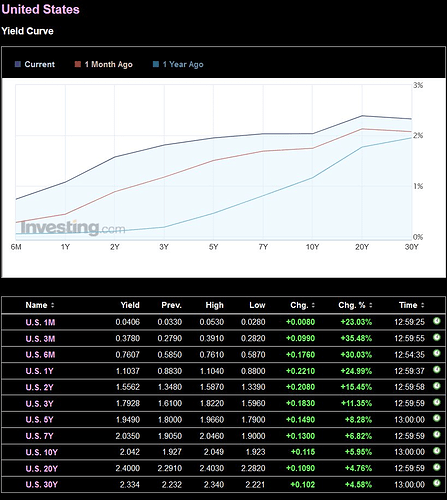Click the Yield Curve heading
The image size is (447, 500).
click(27, 31)
